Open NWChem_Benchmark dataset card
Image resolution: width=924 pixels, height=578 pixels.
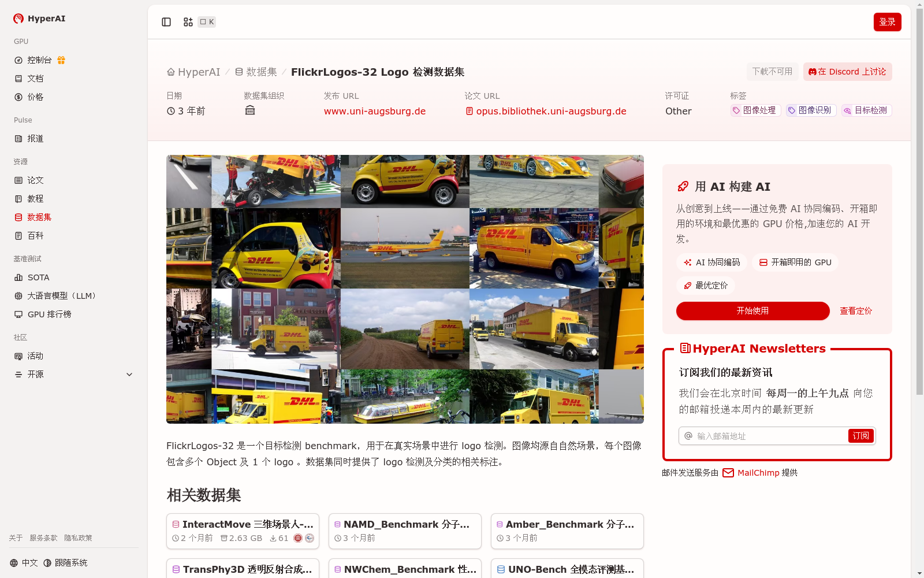coord(405,568)
